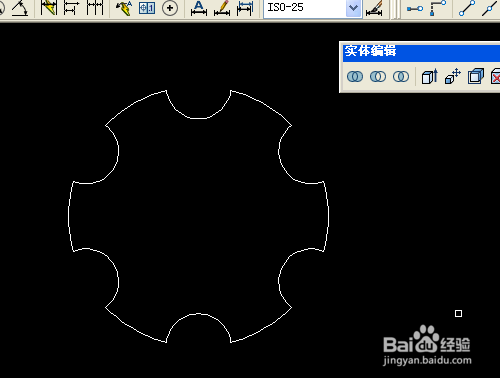Screen dimensions: 500x378
Task: Select the Snap to Endpoint icon
Action: (467, 8)
